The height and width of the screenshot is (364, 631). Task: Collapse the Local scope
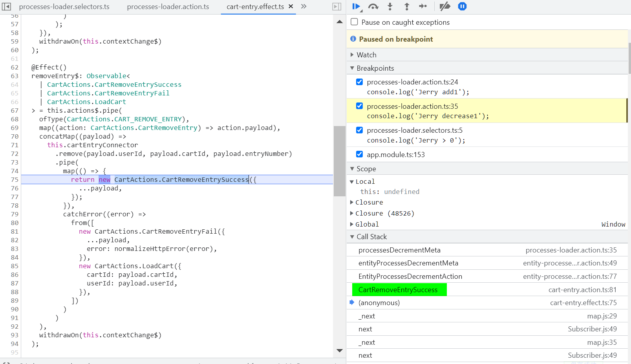coord(352,181)
